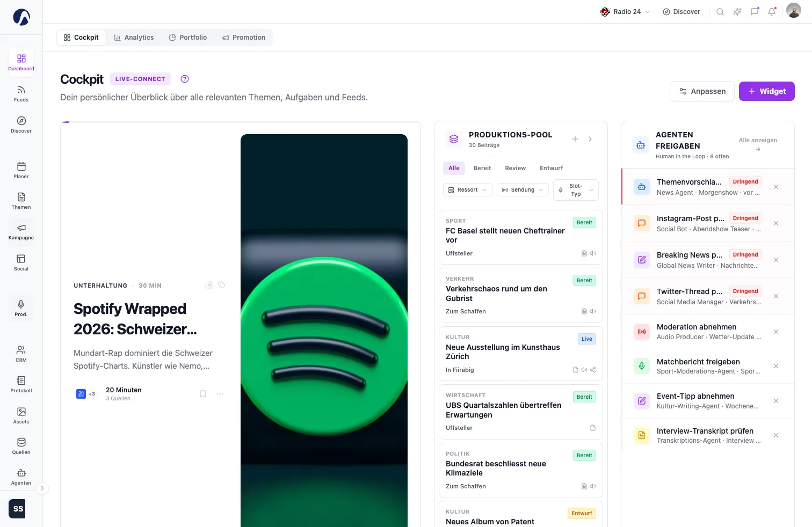Click the Discover link in header
812x527 pixels.
[682, 12]
